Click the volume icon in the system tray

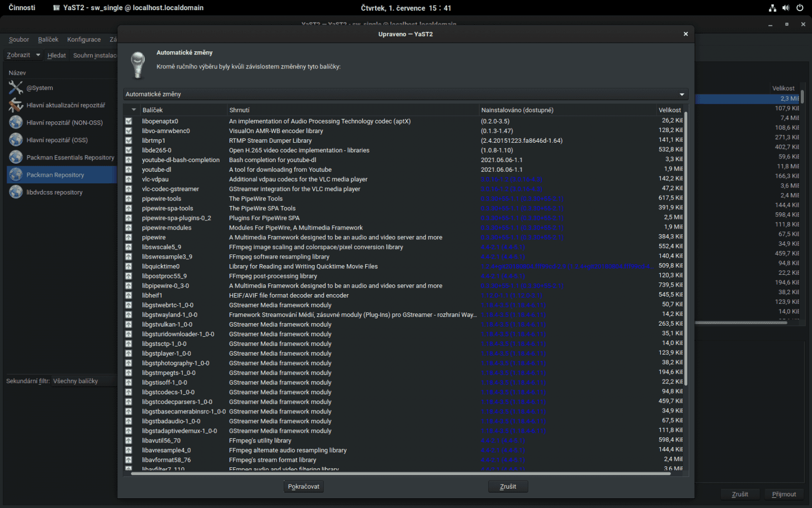pos(787,8)
